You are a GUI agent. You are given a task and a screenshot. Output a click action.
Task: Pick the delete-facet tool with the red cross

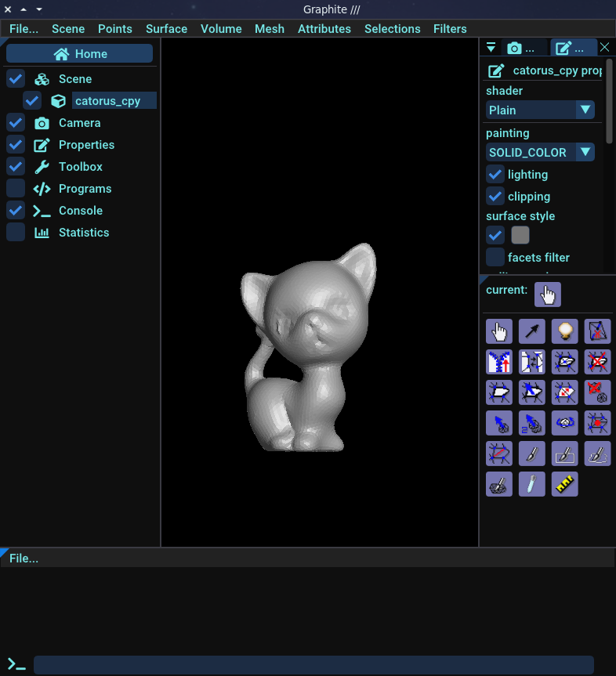[597, 362]
